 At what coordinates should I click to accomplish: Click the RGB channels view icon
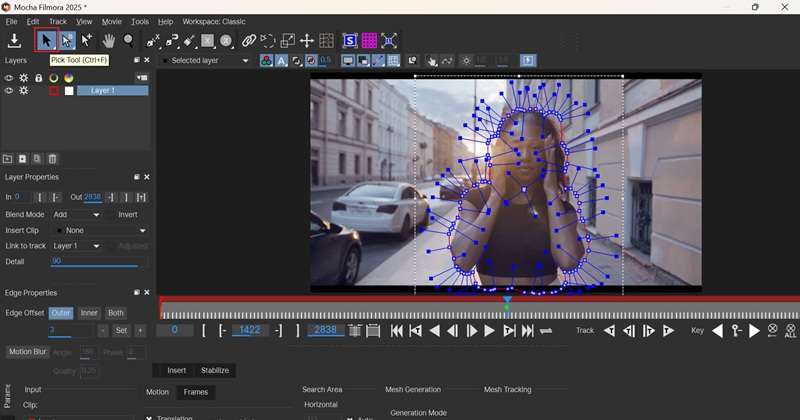266,61
